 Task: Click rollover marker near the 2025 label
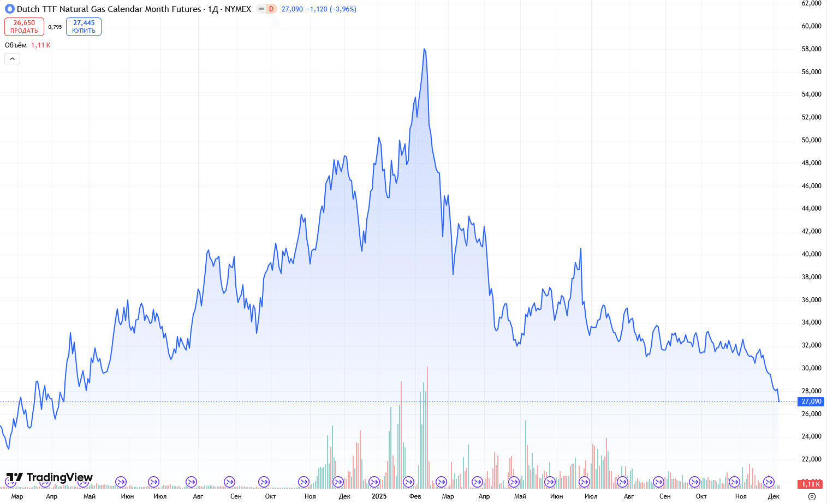374,482
